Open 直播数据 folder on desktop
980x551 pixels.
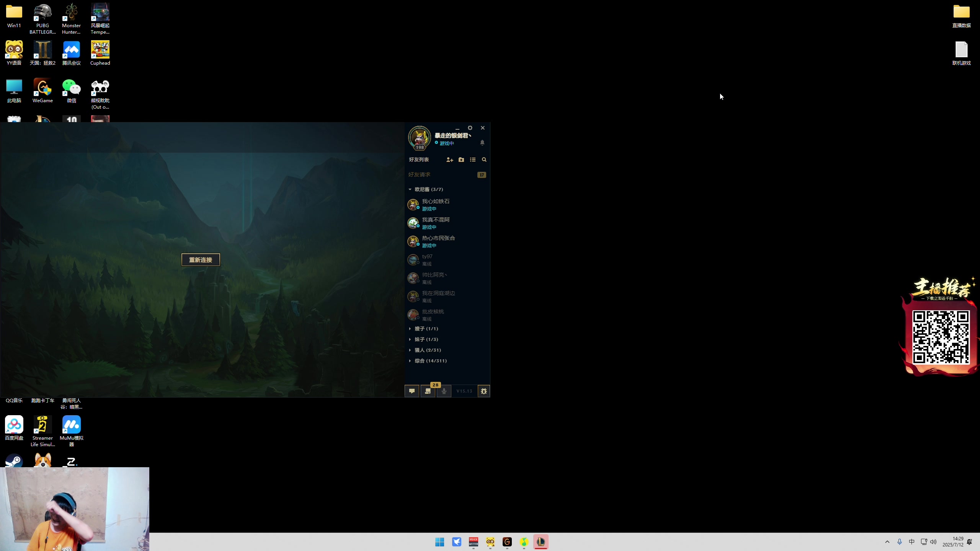pyautogui.click(x=961, y=16)
